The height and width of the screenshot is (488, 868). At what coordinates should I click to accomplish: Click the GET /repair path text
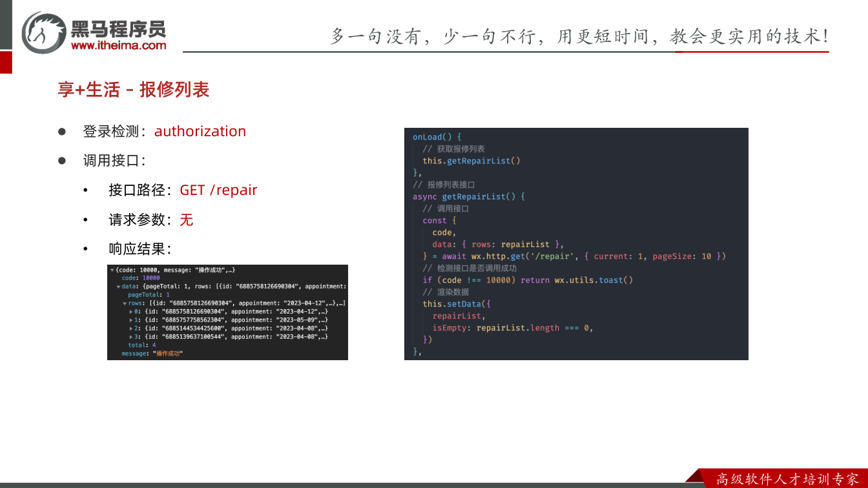[218, 190]
